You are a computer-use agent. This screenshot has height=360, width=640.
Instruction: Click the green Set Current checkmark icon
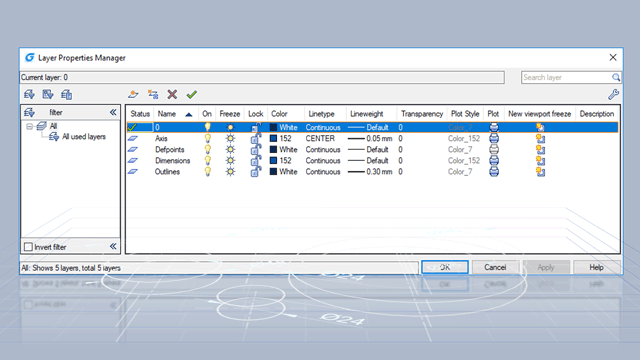(191, 95)
